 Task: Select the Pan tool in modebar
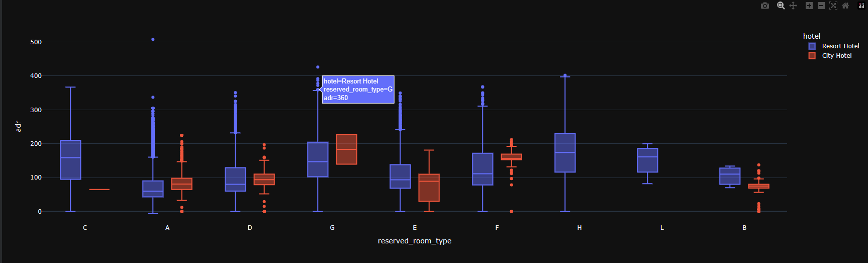[793, 6]
